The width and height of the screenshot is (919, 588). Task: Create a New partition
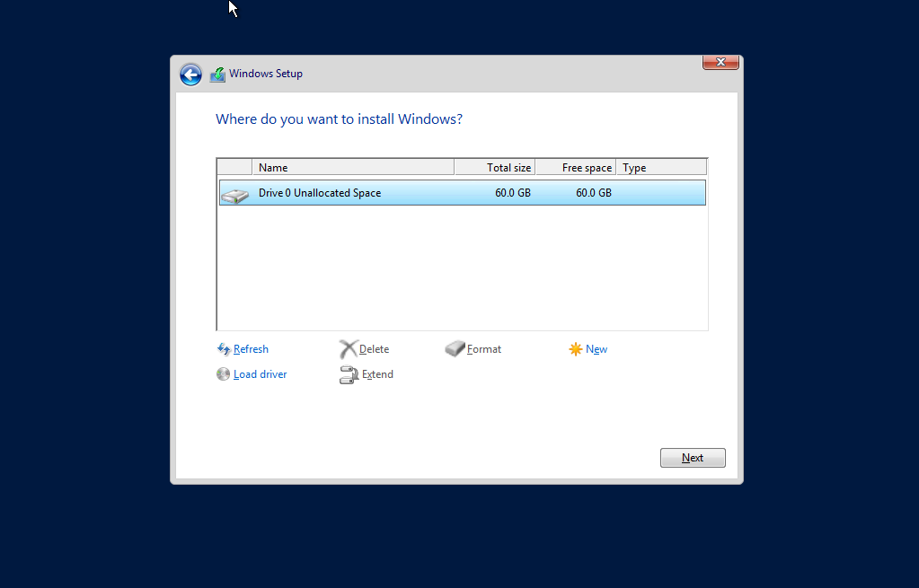[x=596, y=349]
